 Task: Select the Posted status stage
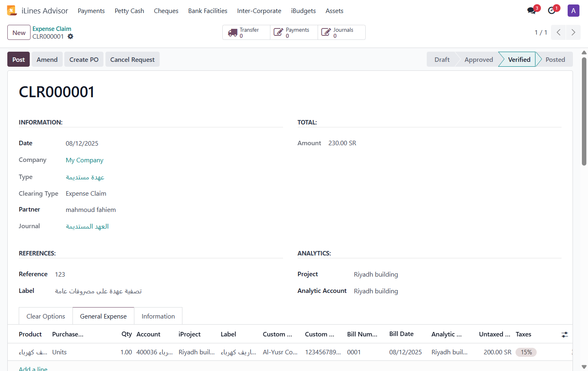click(555, 59)
